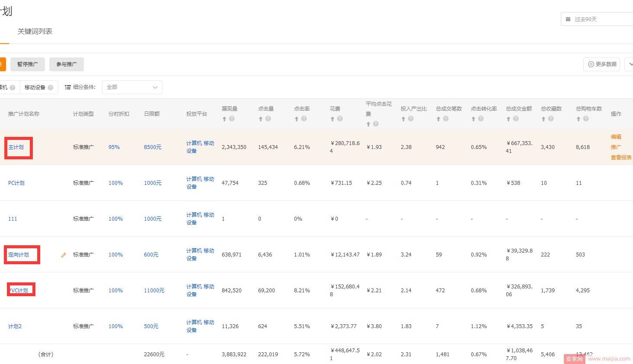The image size is (633, 364).
Task: Click the pencil edit icon beside 定向计划
Action: [x=64, y=255]
